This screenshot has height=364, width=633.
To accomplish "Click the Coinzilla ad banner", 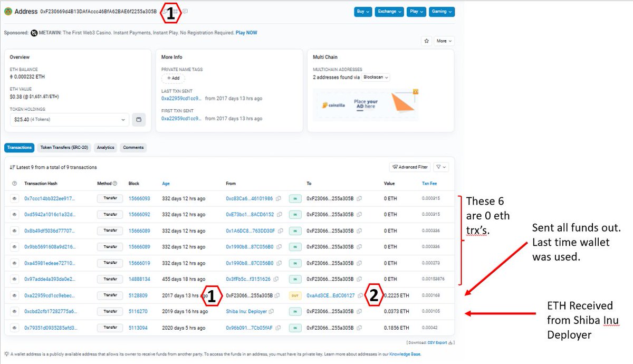I will coord(365,104).
